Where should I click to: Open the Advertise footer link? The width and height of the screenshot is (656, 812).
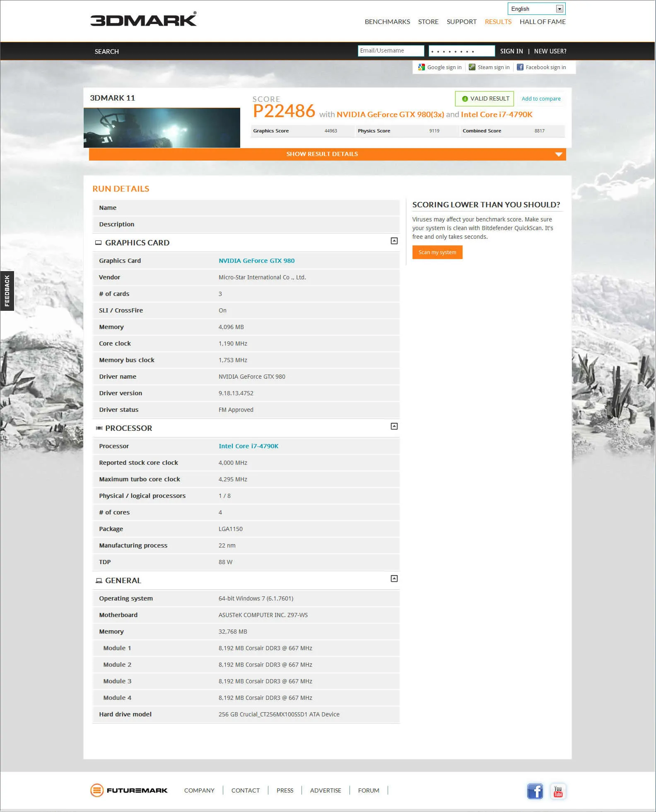(326, 790)
